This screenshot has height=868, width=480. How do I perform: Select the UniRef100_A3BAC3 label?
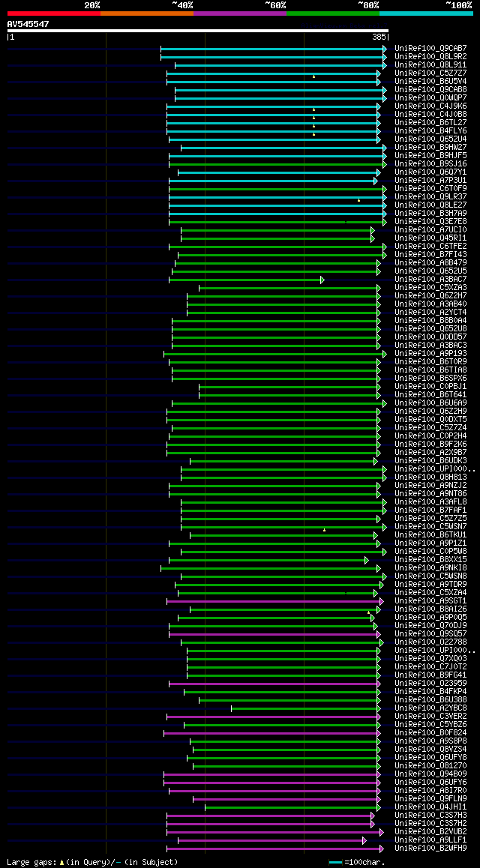430,346
